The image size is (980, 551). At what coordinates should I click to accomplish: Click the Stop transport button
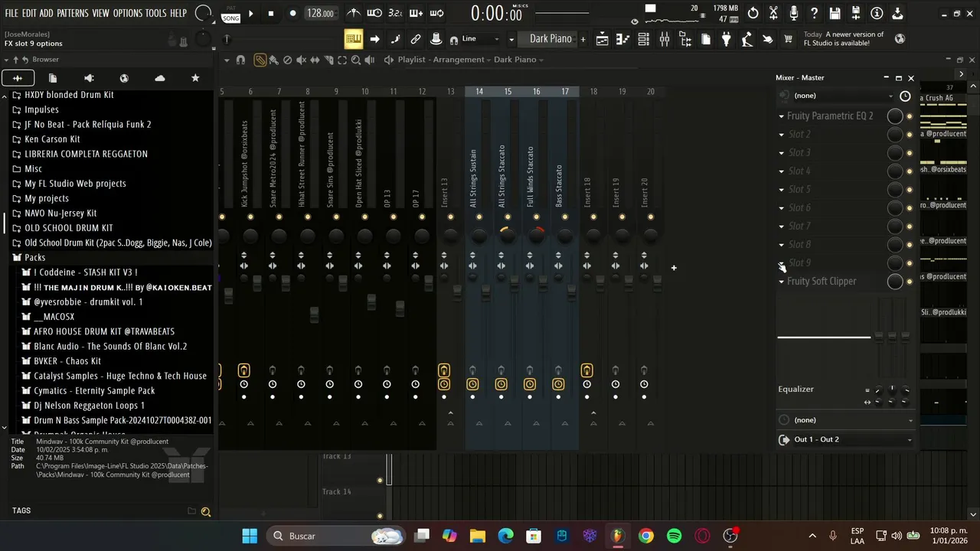pyautogui.click(x=271, y=14)
